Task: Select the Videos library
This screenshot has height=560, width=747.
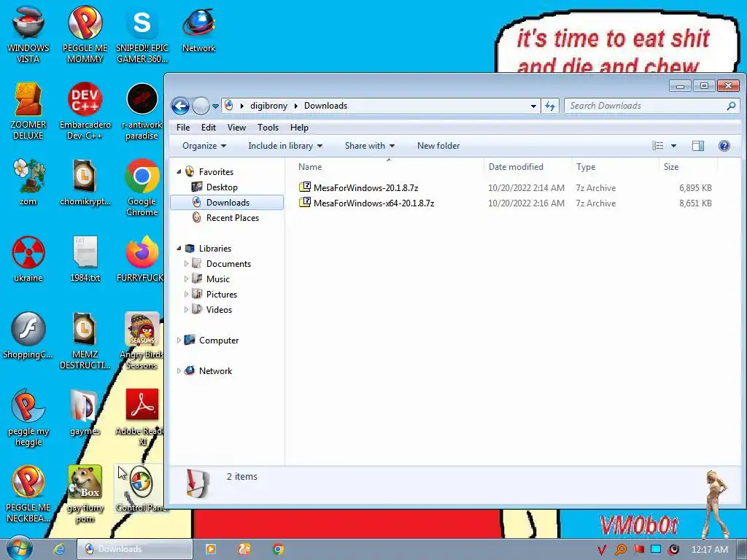Action: (x=219, y=309)
